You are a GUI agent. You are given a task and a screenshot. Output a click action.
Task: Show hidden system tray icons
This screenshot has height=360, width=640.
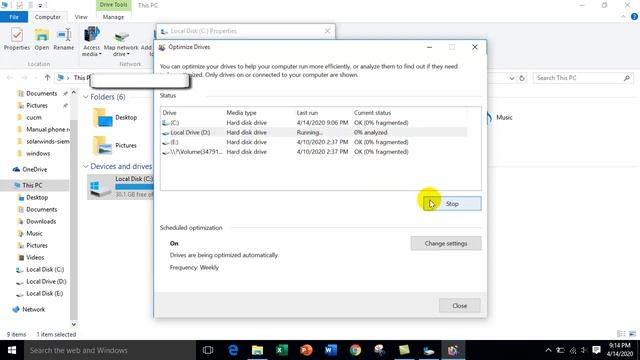pyautogui.click(x=548, y=350)
